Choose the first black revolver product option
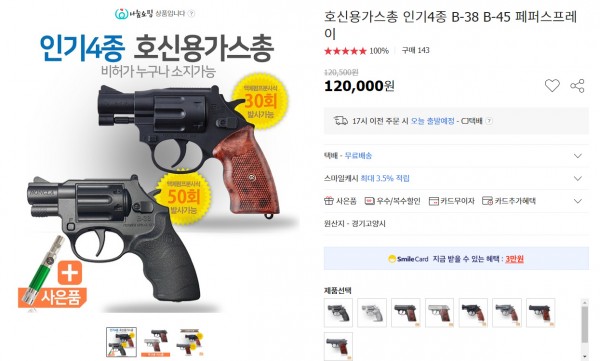This screenshot has width=600, height=361. (338, 313)
